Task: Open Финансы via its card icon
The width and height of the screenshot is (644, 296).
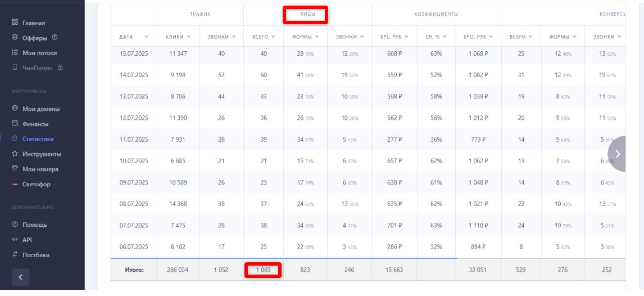Action: tap(15, 124)
